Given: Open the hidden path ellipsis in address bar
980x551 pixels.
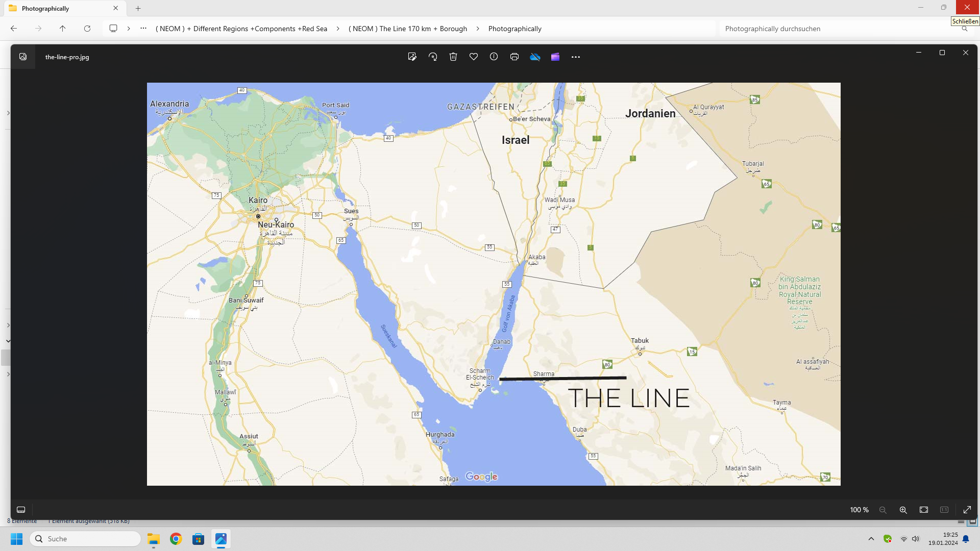Looking at the screenshot, I should pyautogui.click(x=143, y=29).
